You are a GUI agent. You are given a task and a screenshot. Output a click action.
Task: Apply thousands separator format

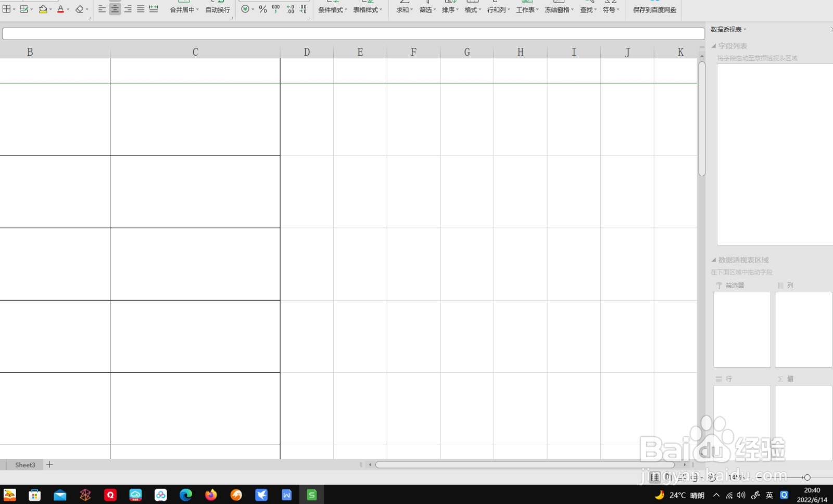point(276,9)
